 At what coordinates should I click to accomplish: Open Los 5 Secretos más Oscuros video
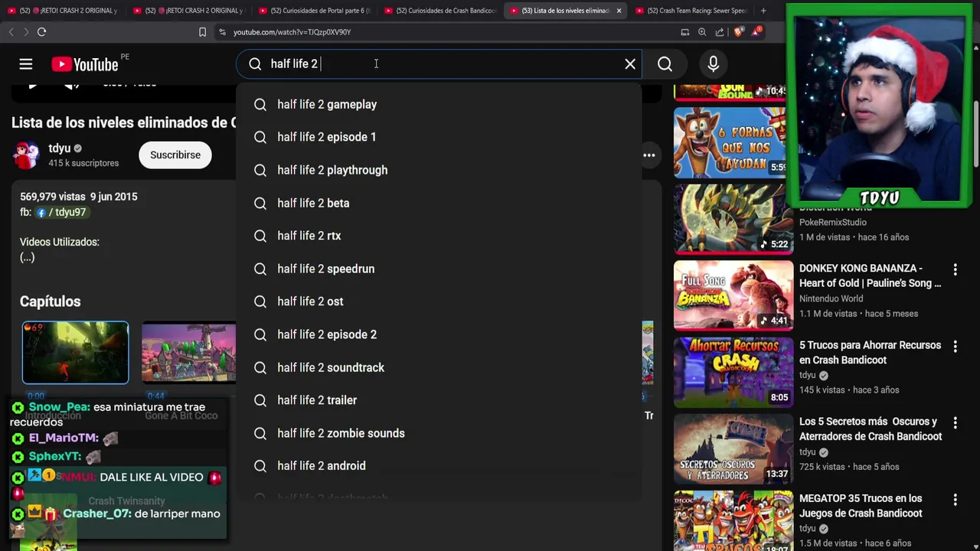click(871, 429)
